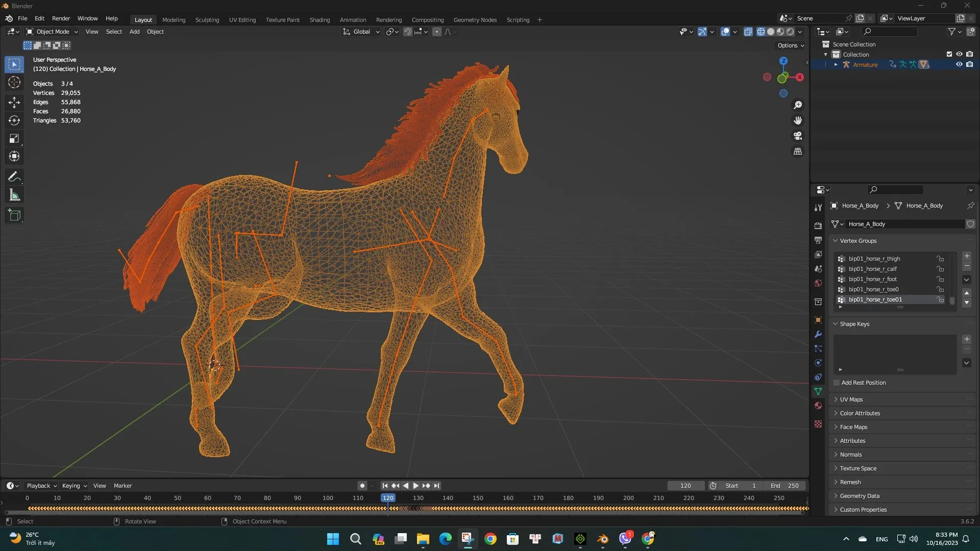Switch to the Sculpting workspace tab
Screen dimensions: 980x551
[x=207, y=20]
